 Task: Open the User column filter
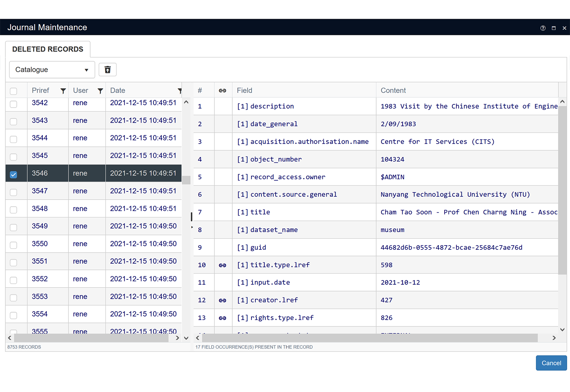click(x=100, y=91)
